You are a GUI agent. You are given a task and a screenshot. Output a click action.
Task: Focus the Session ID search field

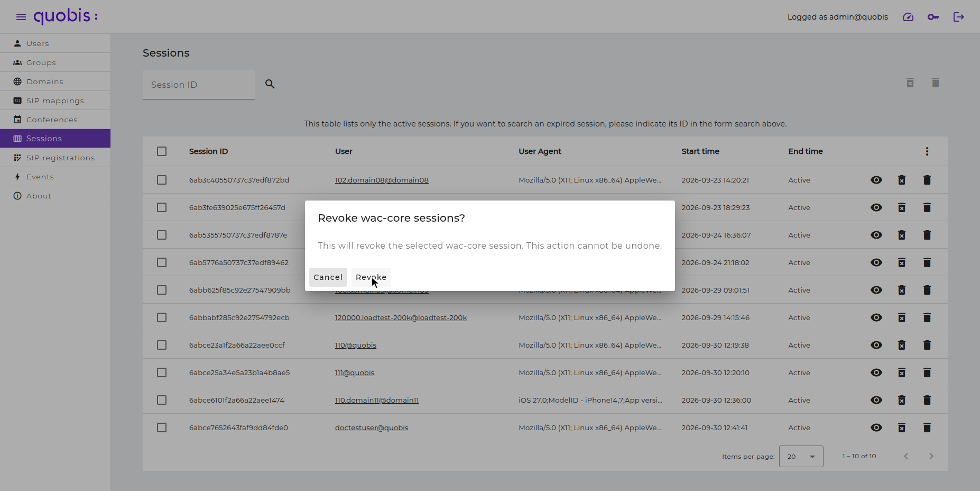click(x=199, y=85)
